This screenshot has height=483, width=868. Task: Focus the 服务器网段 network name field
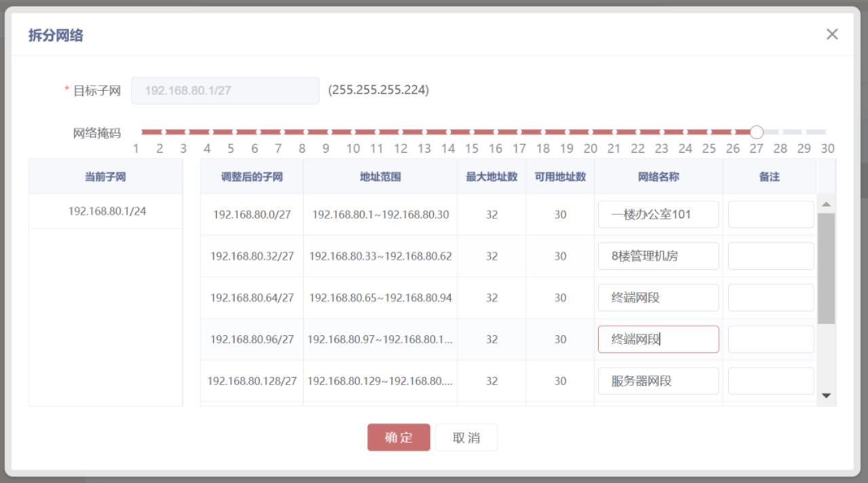pyautogui.click(x=658, y=381)
